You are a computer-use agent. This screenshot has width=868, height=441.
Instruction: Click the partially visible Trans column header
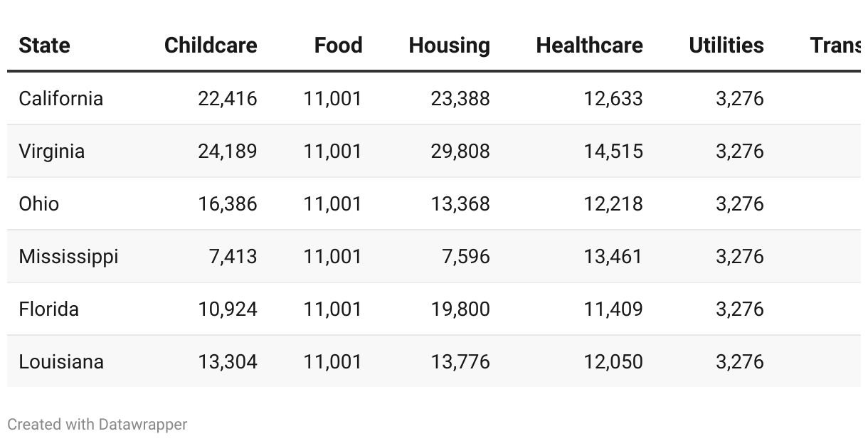tap(835, 46)
